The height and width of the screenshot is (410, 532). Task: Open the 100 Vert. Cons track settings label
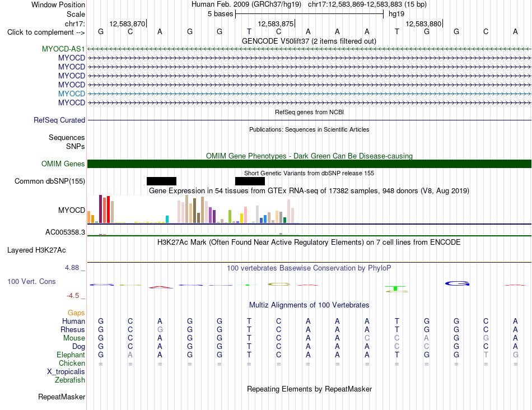(31, 281)
